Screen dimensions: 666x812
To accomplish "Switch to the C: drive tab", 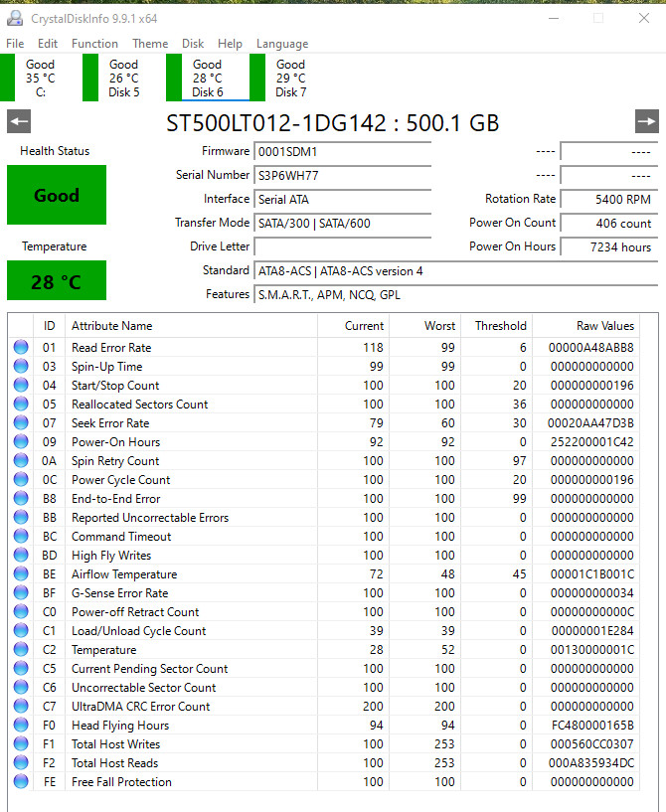I will (41, 79).
